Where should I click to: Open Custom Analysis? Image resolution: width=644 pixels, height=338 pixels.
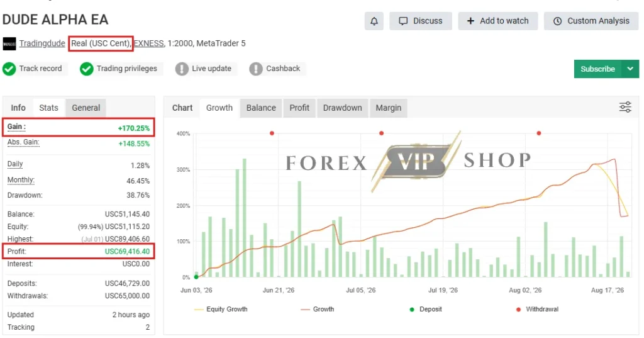(x=591, y=21)
